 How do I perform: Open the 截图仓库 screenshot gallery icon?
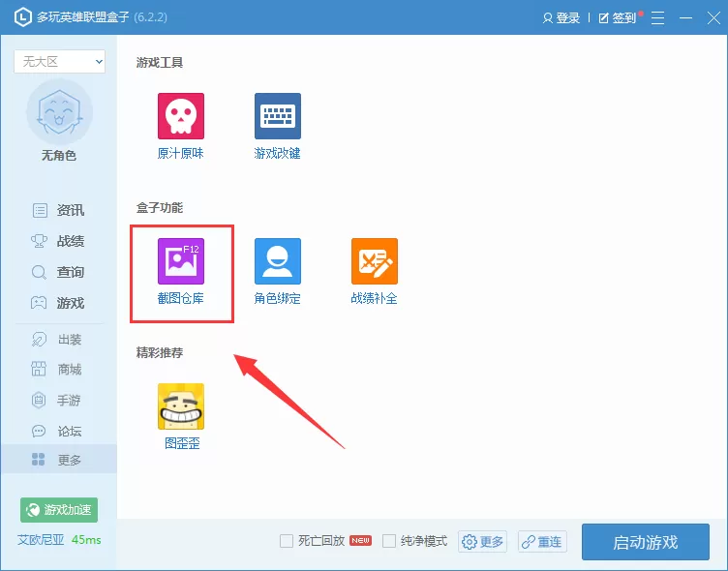point(181,261)
